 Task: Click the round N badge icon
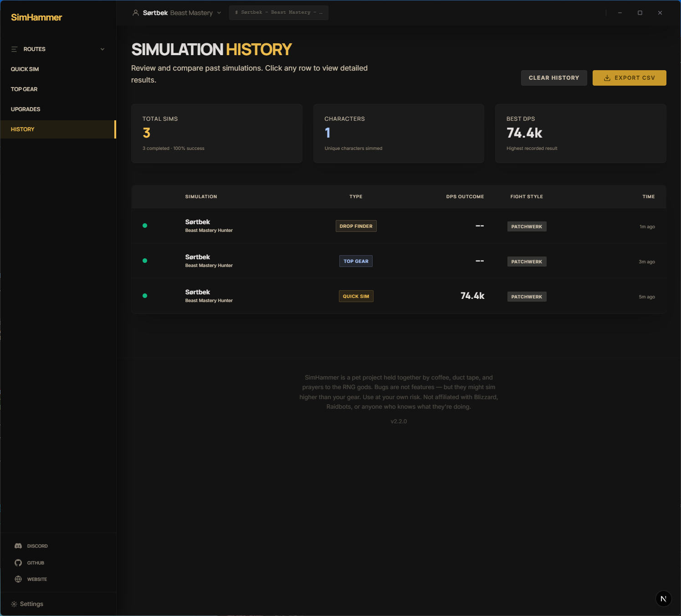tap(663, 599)
